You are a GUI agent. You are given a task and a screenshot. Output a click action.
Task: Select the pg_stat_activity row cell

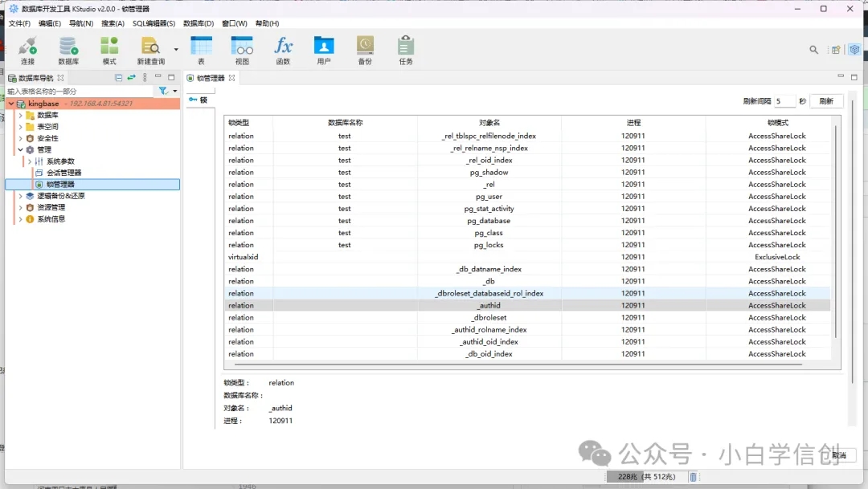tap(489, 209)
